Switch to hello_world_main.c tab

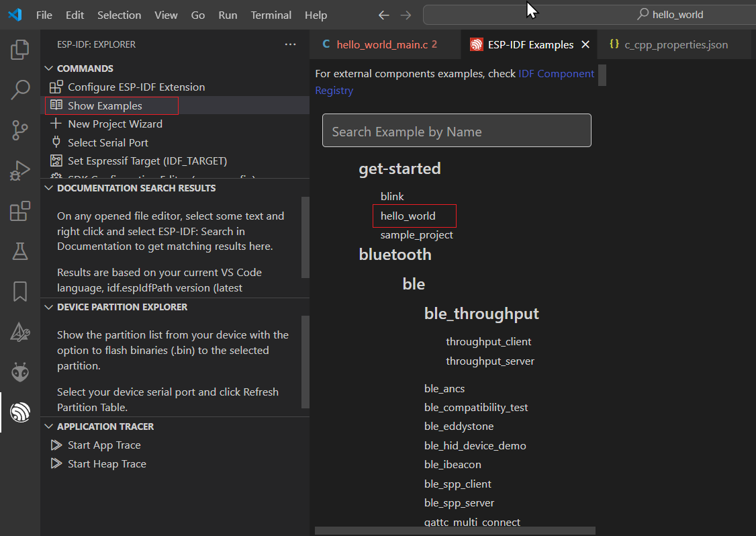tap(382, 44)
